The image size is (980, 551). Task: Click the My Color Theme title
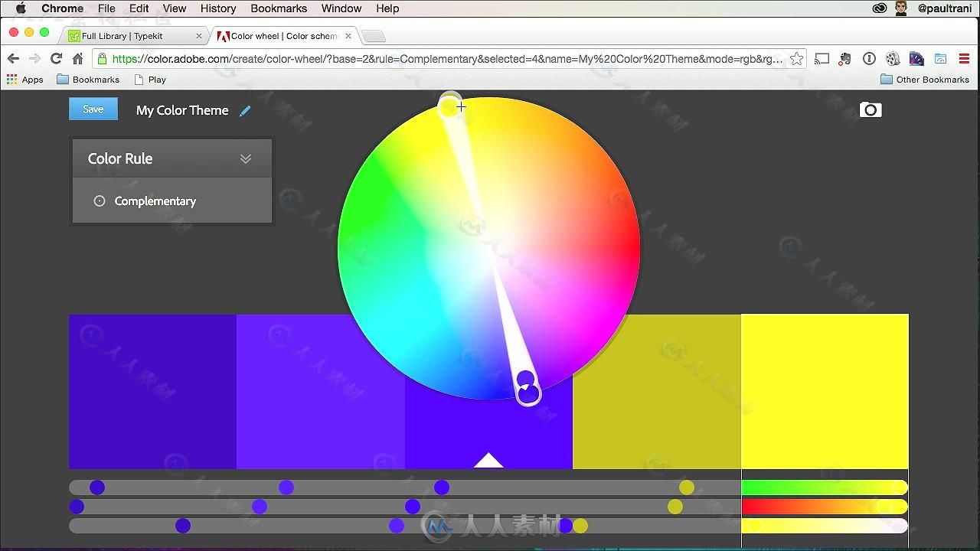pos(182,110)
